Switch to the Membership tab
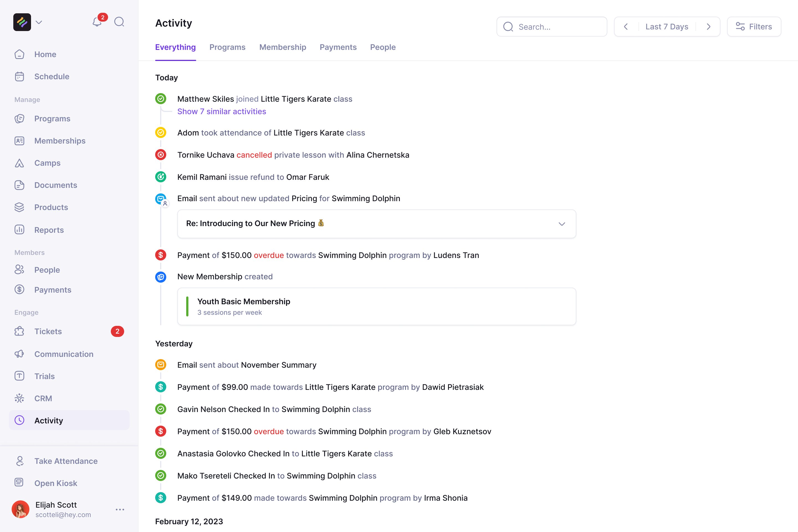Viewport: 798px width, 532px height. 283,47
